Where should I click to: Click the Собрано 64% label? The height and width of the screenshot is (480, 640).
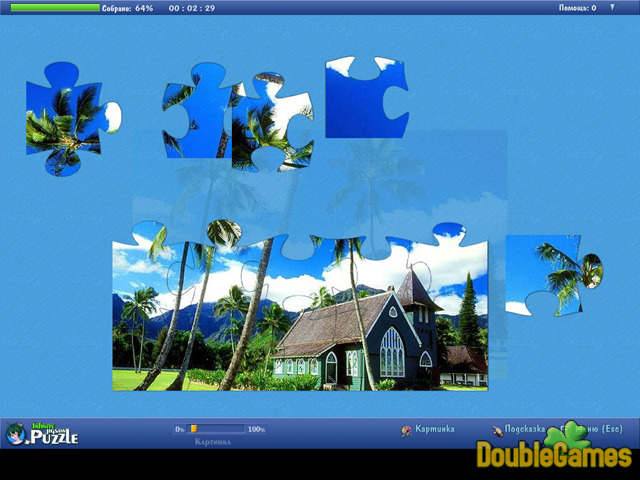[128, 8]
